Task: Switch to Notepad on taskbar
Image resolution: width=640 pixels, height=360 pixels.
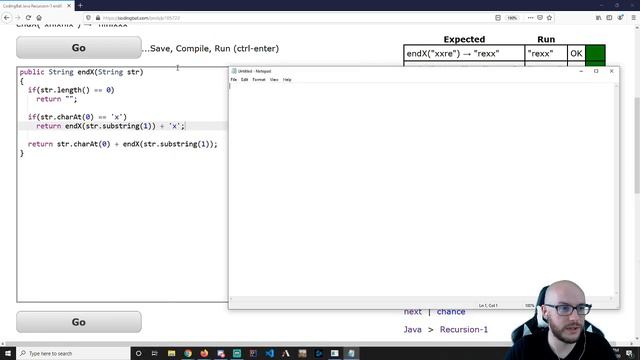Action: coord(351,353)
